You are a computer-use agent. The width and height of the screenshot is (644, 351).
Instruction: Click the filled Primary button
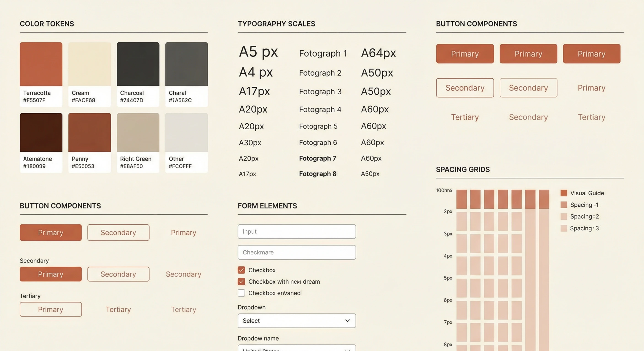coord(51,232)
